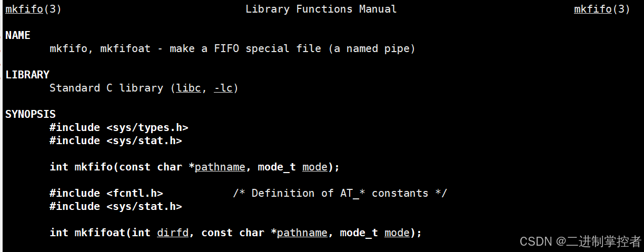This screenshot has height=252, width=644.
Task: Click the underlined mkfifo header at top right
Action: pyautogui.click(x=592, y=9)
